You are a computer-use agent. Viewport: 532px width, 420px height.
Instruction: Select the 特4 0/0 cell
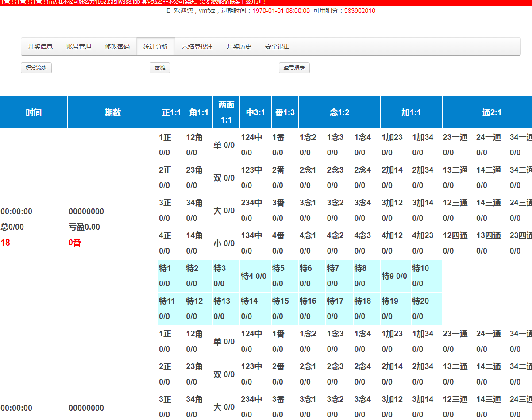254,276
